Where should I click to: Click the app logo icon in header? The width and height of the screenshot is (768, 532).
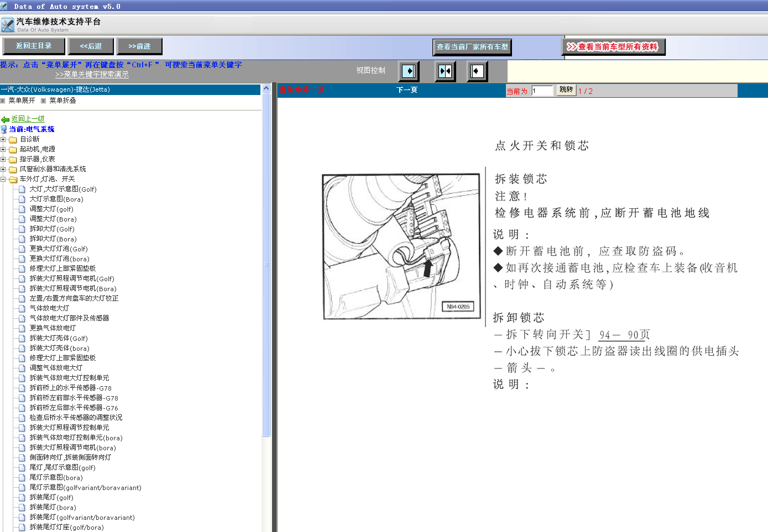coord(8,25)
